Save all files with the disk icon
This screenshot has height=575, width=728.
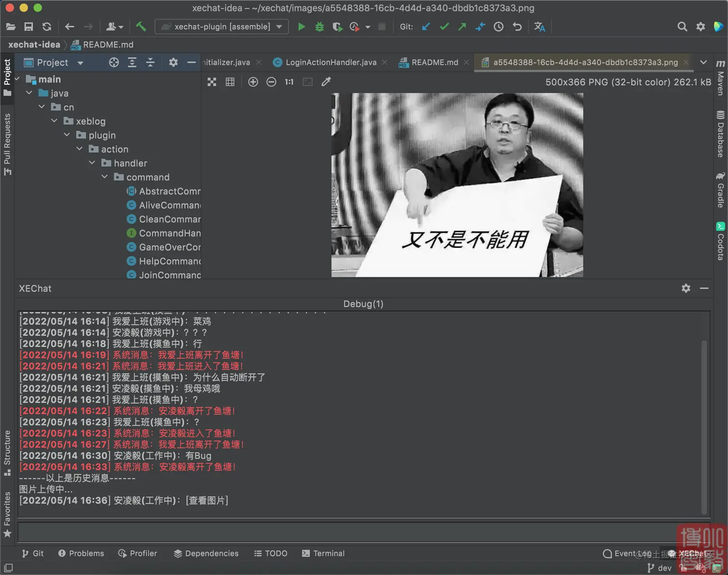tap(28, 26)
